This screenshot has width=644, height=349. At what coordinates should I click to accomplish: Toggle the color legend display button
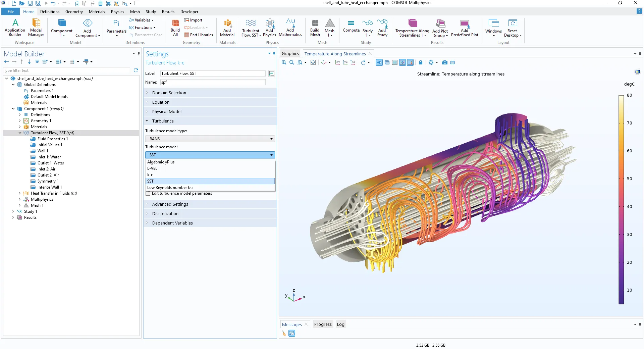pos(410,62)
